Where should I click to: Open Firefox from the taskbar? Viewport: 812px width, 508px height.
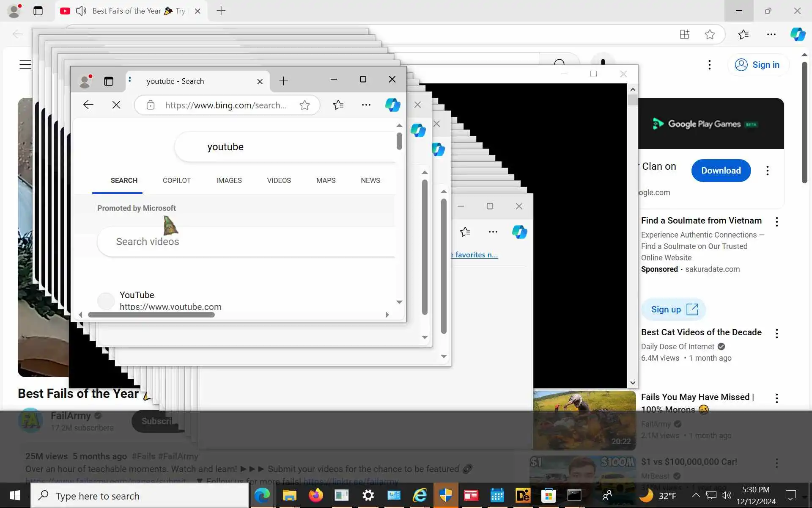point(315,495)
